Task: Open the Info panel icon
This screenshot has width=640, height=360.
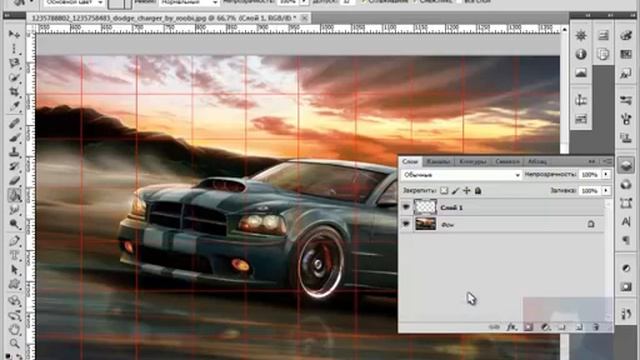Action: pyautogui.click(x=581, y=54)
